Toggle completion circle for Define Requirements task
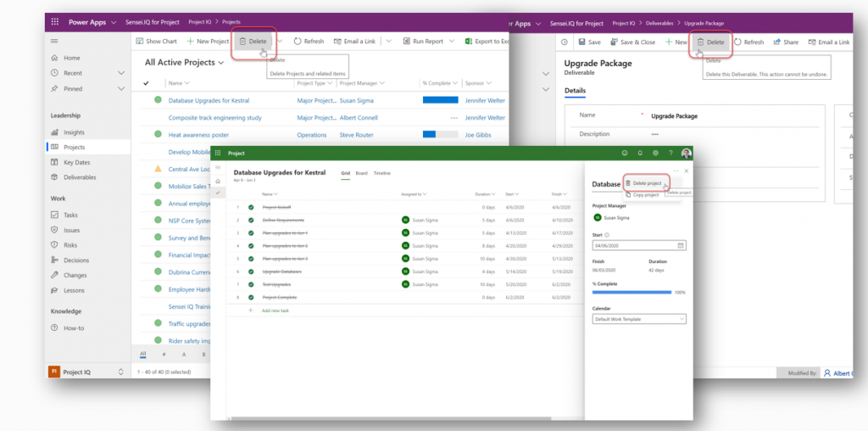The width and height of the screenshot is (868, 431). click(251, 220)
